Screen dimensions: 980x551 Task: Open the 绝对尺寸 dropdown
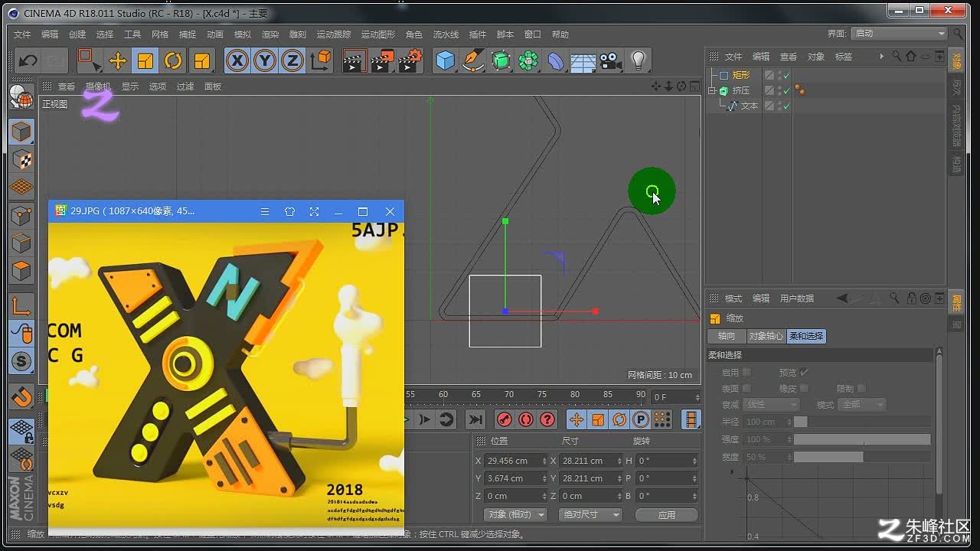tap(590, 515)
